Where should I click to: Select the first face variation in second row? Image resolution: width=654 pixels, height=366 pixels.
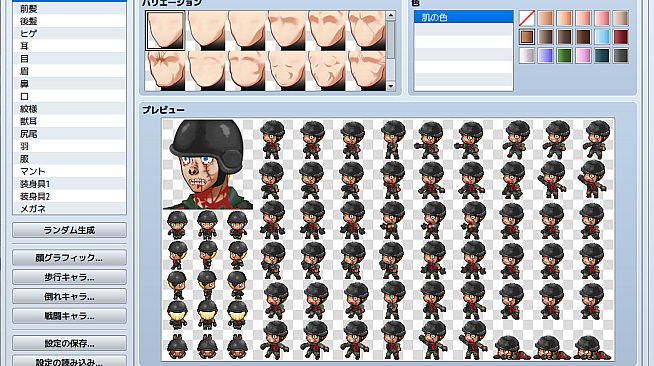tap(165, 71)
